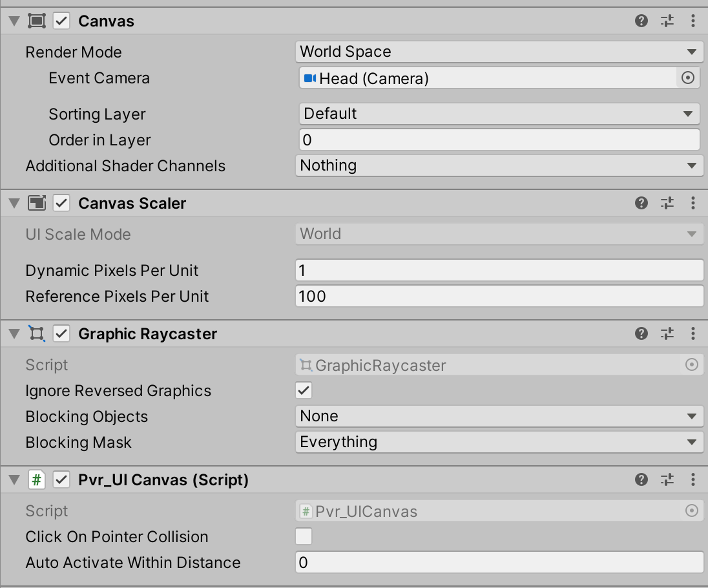The height and width of the screenshot is (588, 708).
Task: Click the Event Camera object picker circle
Action: (x=688, y=78)
